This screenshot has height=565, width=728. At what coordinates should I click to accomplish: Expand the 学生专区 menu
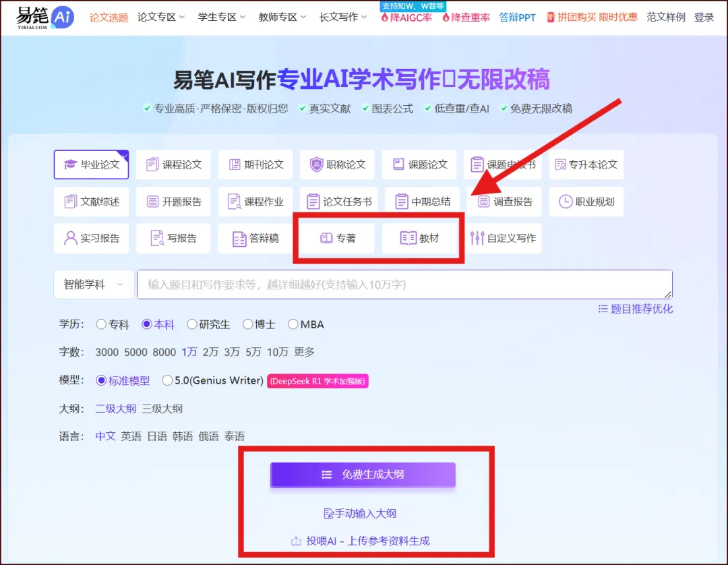pyautogui.click(x=222, y=18)
